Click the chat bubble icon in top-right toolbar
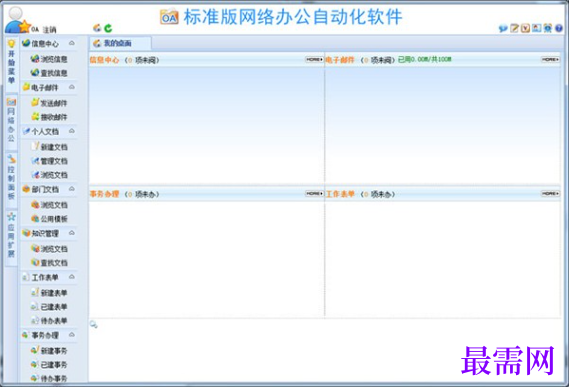 click(x=503, y=28)
